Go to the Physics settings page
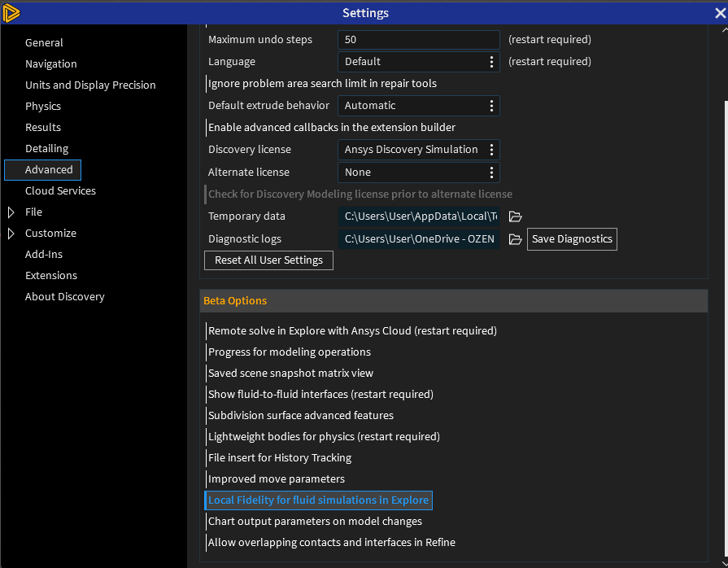This screenshot has height=568, width=728. click(43, 107)
